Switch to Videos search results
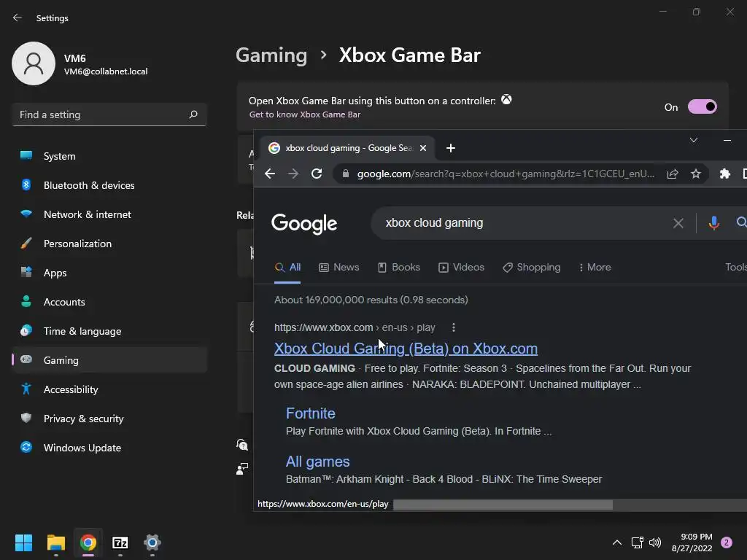The image size is (747, 560). (461, 267)
